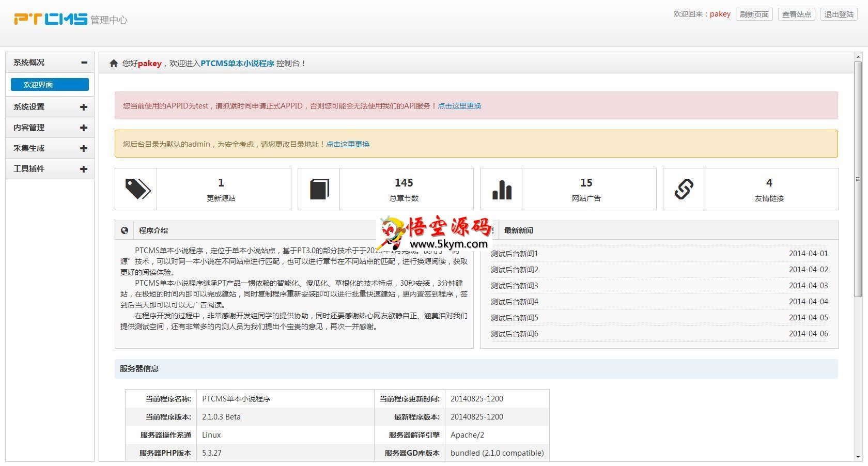Click the 友情链接 count 4
868x466 pixels.
(769, 183)
